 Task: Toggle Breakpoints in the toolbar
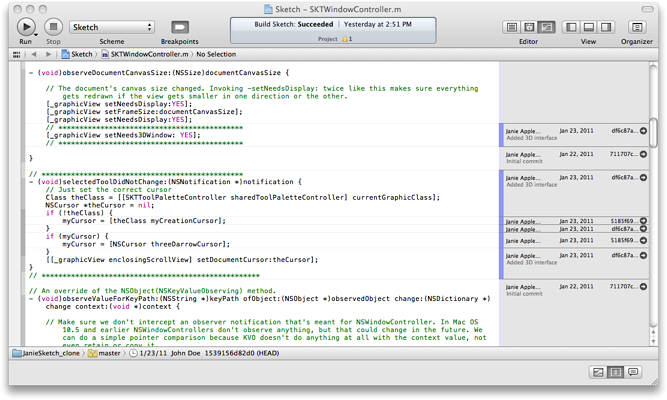[179, 27]
